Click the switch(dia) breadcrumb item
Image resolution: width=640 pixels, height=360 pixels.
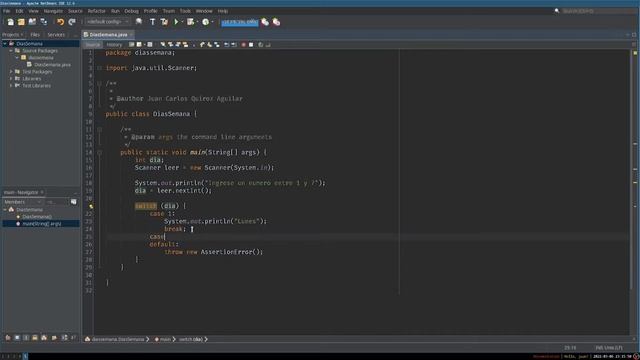pyautogui.click(x=190, y=339)
